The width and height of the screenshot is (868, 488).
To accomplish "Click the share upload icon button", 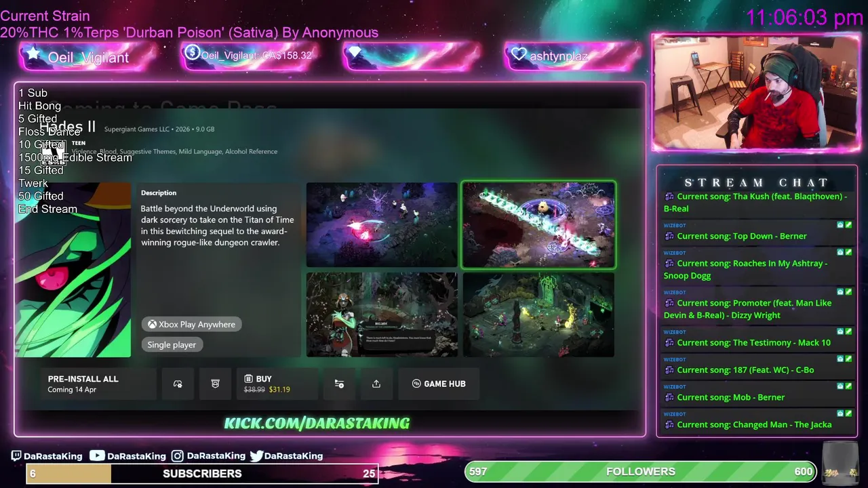I will click(376, 384).
